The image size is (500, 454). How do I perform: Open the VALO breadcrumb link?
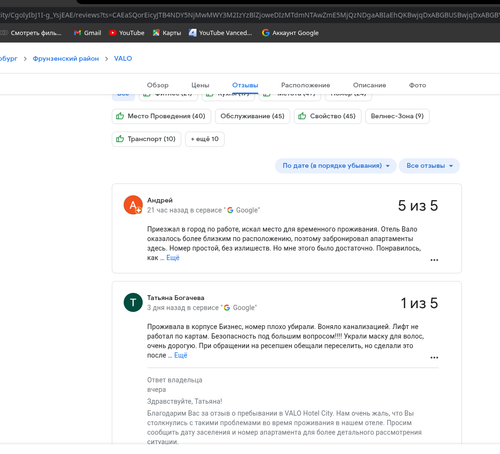click(x=123, y=59)
